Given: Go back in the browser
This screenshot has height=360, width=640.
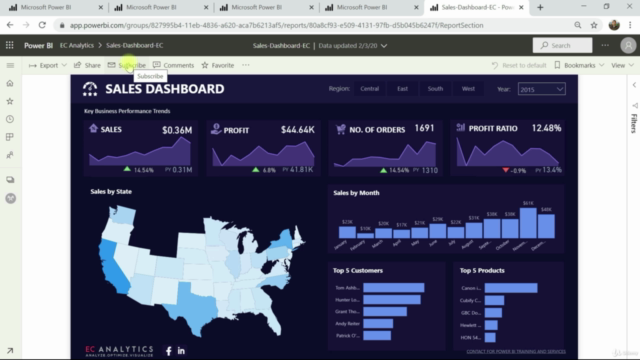Looking at the screenshot, I should [10, 25].
